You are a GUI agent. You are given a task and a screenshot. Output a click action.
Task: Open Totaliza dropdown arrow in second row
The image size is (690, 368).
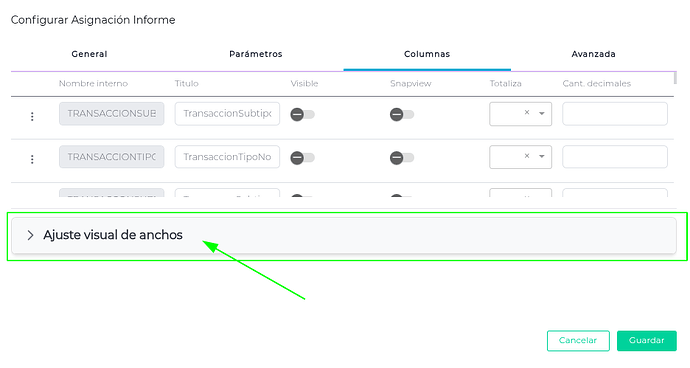click(x=542, y=156)
